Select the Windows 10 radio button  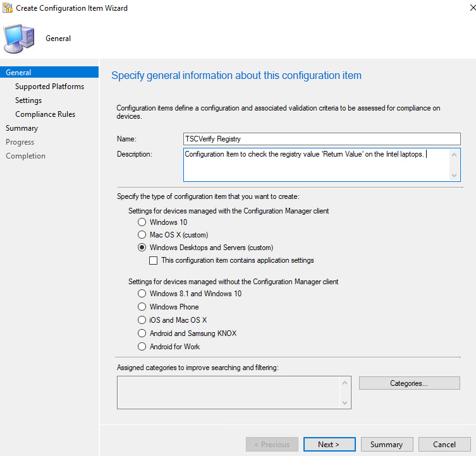(x=142, y=222)
